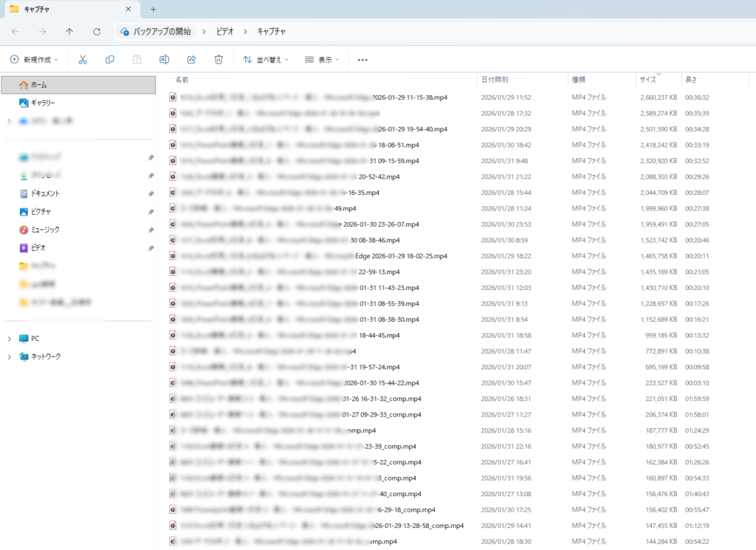Viewport: 756px width, 550px height.
Task: Click the Delete trash can icon
Action: coord(219,60)
